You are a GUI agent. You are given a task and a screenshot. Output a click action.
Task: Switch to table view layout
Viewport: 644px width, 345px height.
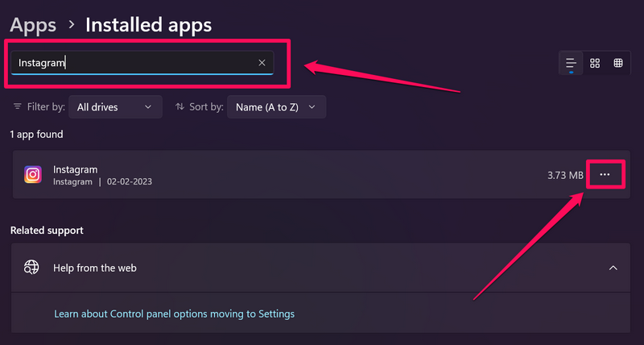click(618, 63)
